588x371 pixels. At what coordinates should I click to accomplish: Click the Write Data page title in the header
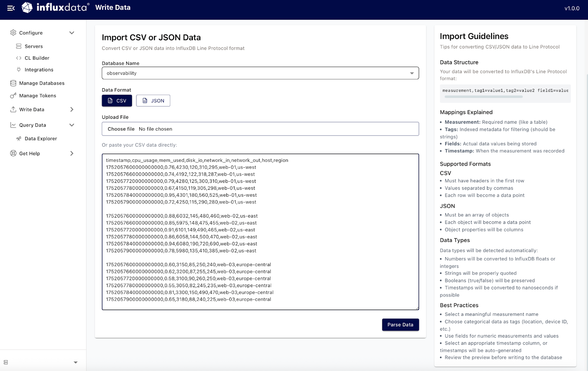113,7
